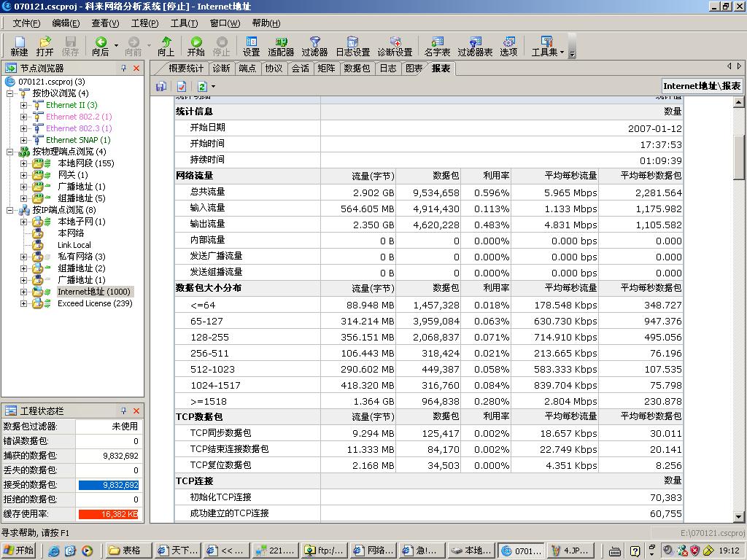Open the 工具集 dropdown in toolbar
The width and height of the screenshot is (747, 560).
click(x=547, y=46)
